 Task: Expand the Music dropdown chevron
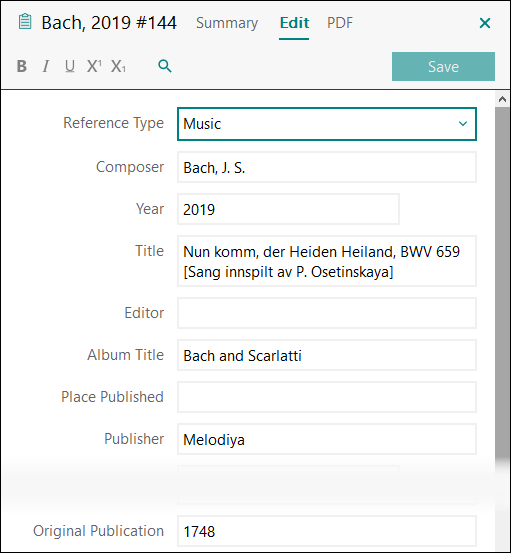(x=463, y=124)
